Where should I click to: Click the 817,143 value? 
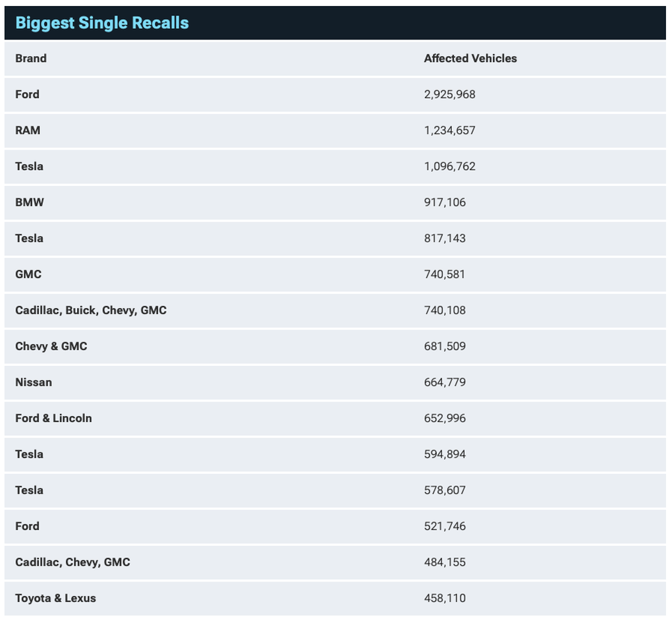[445, 238]
